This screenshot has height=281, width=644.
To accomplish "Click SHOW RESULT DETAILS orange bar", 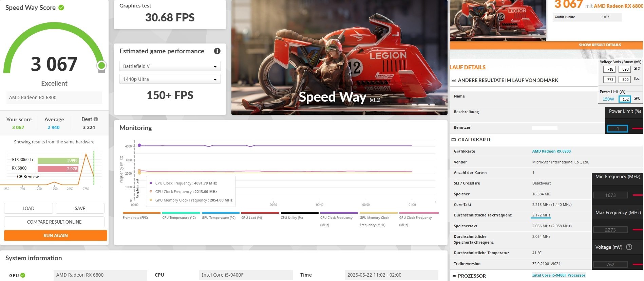I will click(x=546, y=45).
